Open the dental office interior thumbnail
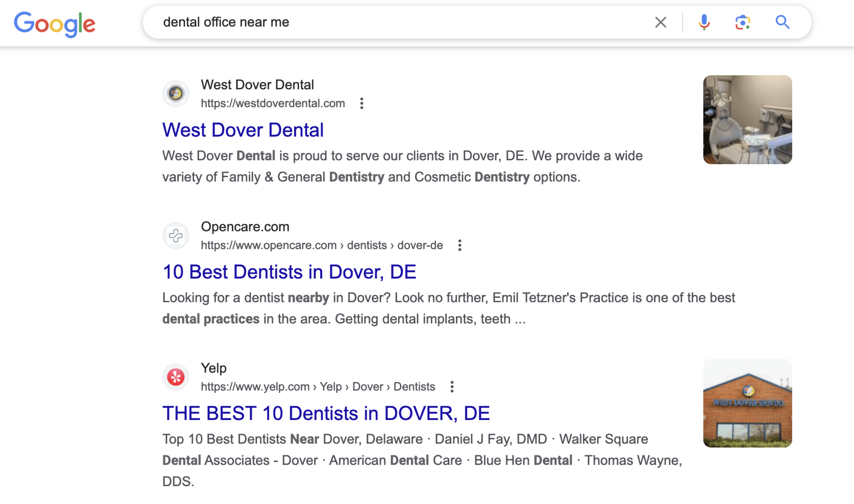854x504 pixels. [x=748, y=119]
